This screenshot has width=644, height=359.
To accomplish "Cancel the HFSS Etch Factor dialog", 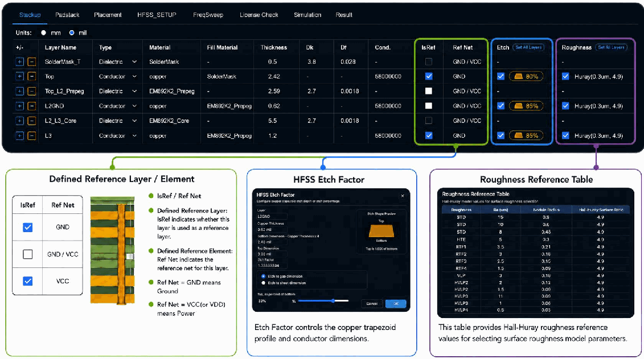I will point(372,304).
